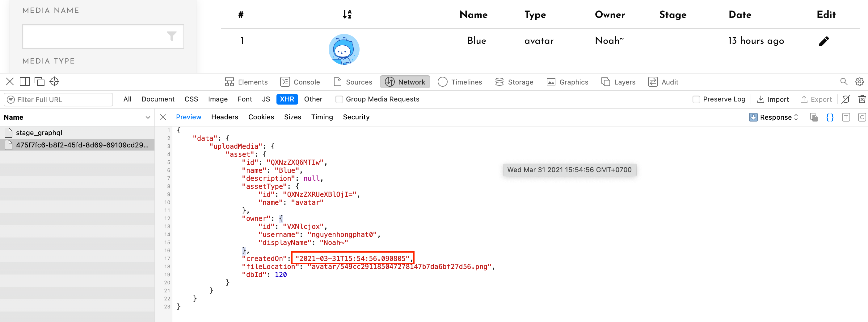Clear the network items with the trash icon
Screen dimensions: 868x322
(x=862, y=99)
